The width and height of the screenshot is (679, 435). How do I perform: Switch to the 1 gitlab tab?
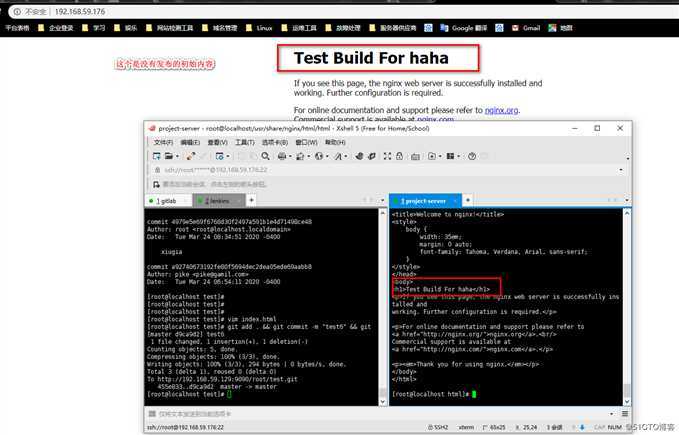tap(166, 201)
